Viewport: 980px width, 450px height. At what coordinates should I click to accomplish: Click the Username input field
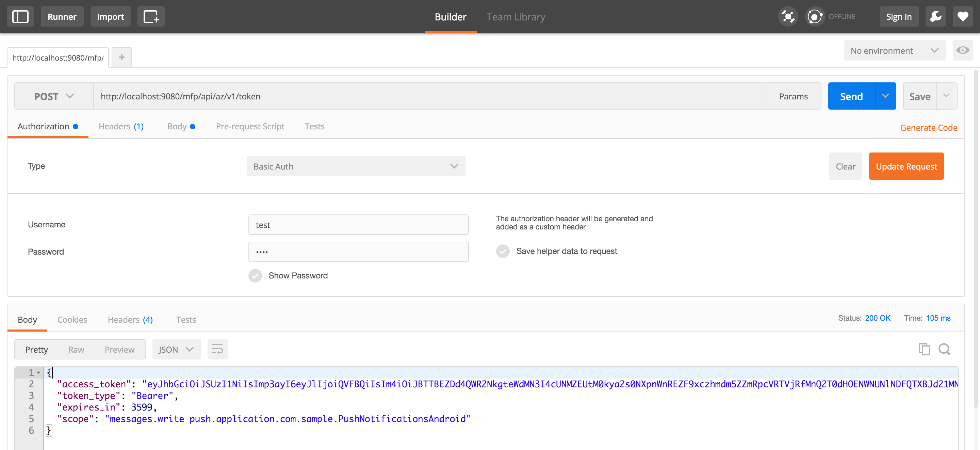[x=358, y=225]
